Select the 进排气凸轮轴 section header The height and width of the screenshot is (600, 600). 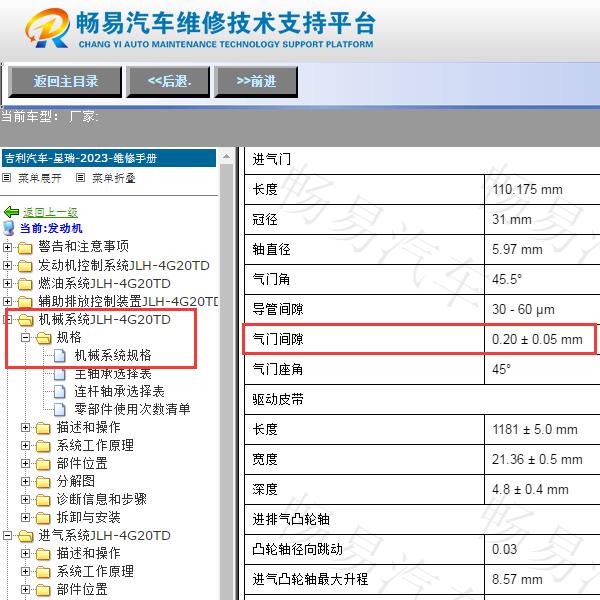[291, 519]
